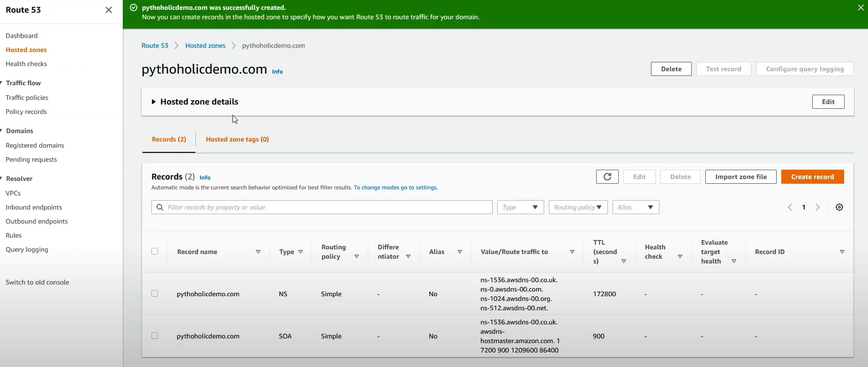
Task: Sort by TTL seconds column arrow
Action: pyautogui.click(x=624, y=261)
